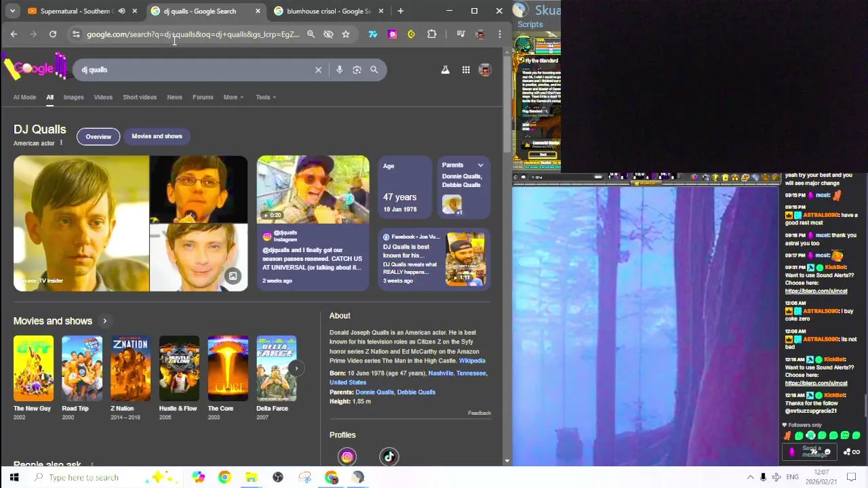Click the URL address bar
Viewport: 868px width, 488px height.
click(x=193, y=34)
